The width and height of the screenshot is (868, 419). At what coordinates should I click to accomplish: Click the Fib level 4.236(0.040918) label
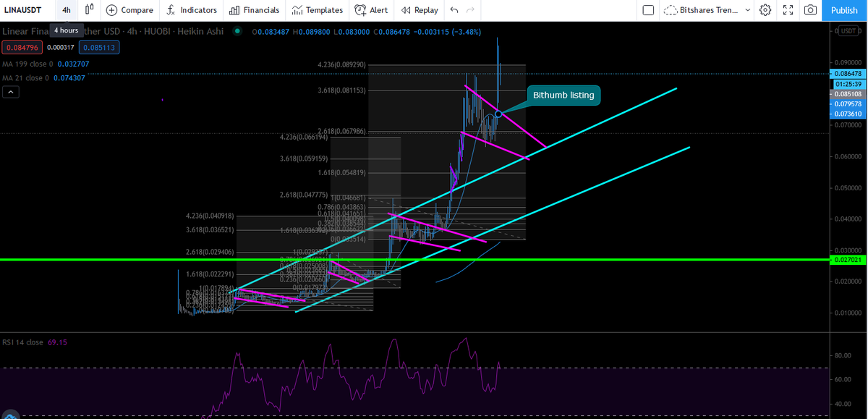(210, 216)
